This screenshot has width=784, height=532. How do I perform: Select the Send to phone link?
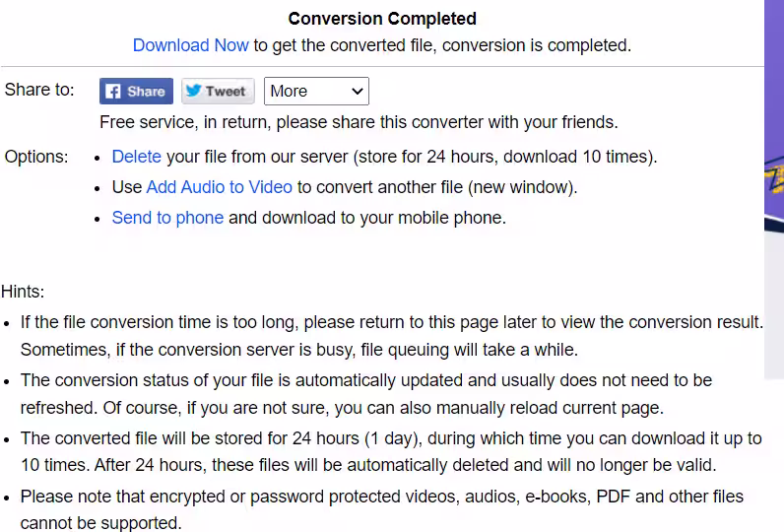[167, 218]
